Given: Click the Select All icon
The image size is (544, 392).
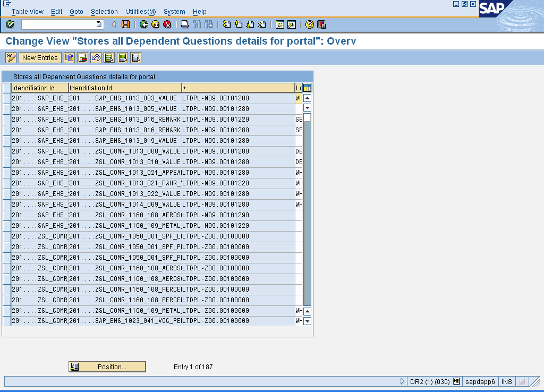Looking at the screenshot, I should (x=109, y=57).
